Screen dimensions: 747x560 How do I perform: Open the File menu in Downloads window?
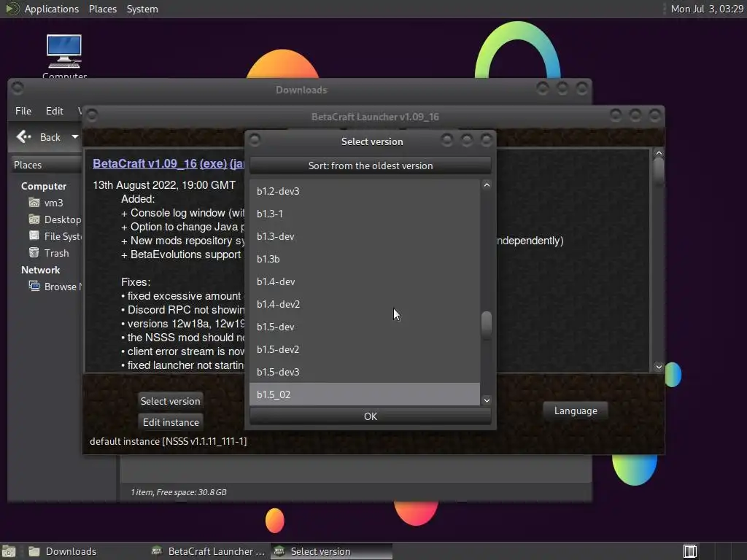23,111
